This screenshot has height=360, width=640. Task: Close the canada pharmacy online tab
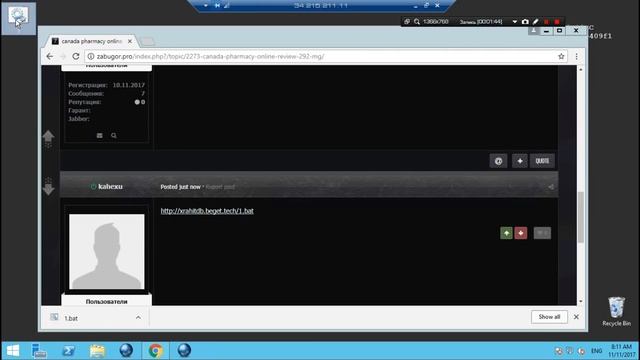point(130,41)
